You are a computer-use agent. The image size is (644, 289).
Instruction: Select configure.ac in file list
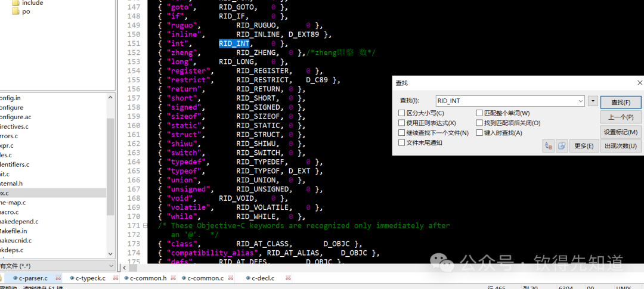tap(15, 117)
